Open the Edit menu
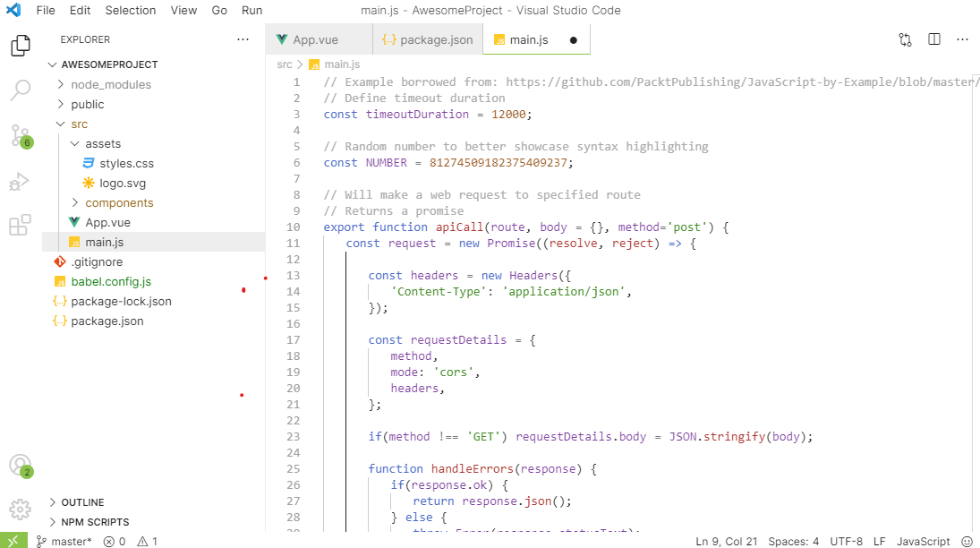Screen dimensions: 980x548 coord(80,10)
